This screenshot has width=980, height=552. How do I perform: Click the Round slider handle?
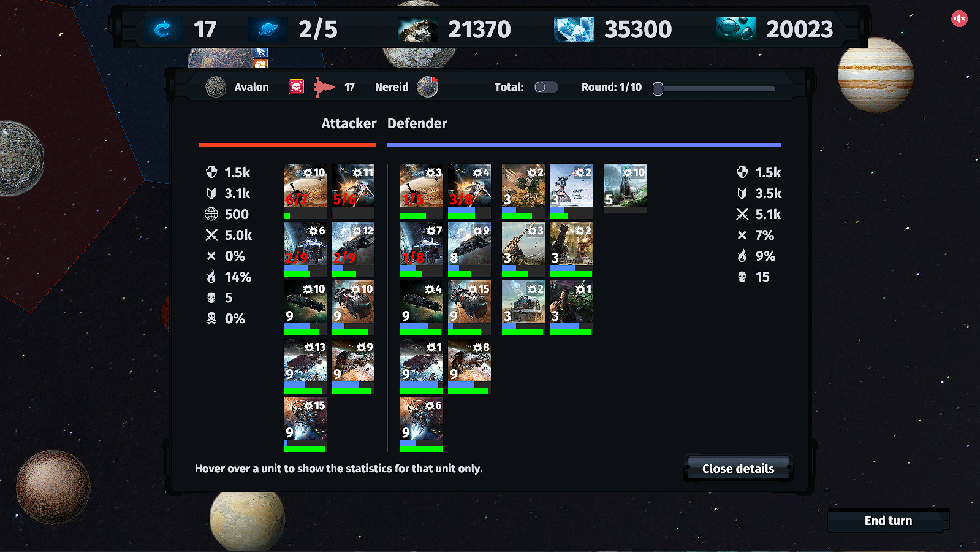(x=658, y=89)
